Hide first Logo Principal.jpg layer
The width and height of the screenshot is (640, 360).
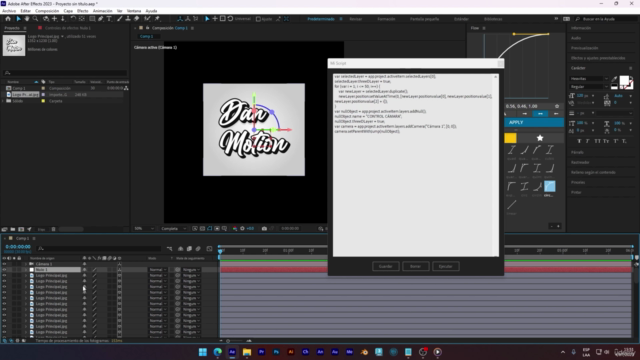click(4, 276)
